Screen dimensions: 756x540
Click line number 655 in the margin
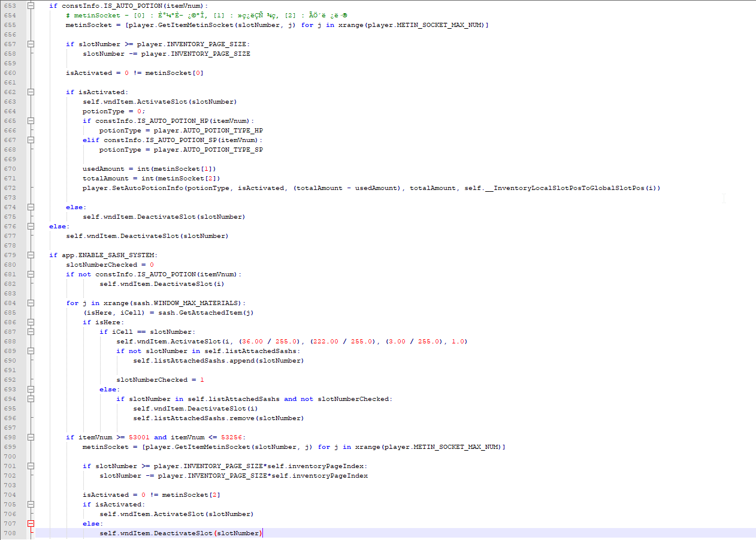[10, 25]
